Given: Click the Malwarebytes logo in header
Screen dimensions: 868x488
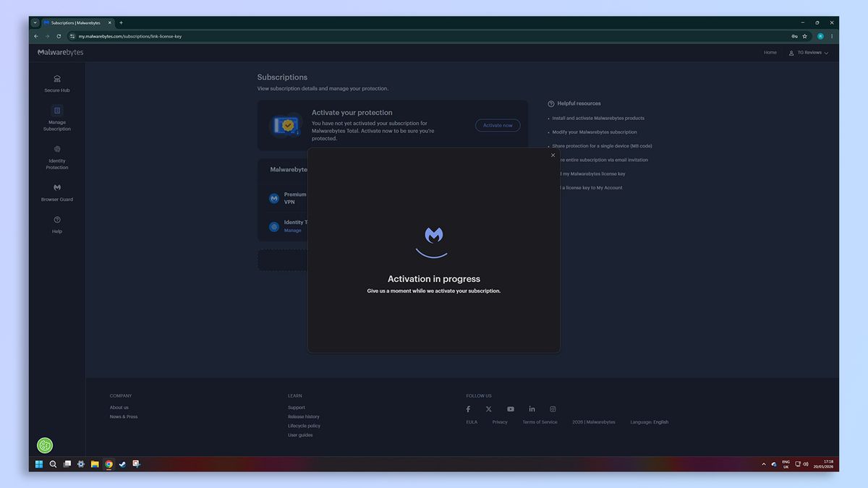Looking at the screenshot, I should [61, 52].
